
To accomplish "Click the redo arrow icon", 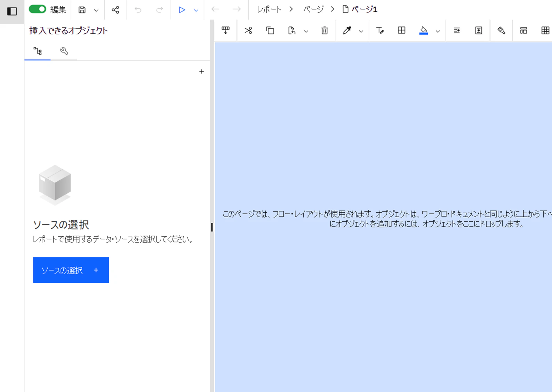I will coord(159,10).
